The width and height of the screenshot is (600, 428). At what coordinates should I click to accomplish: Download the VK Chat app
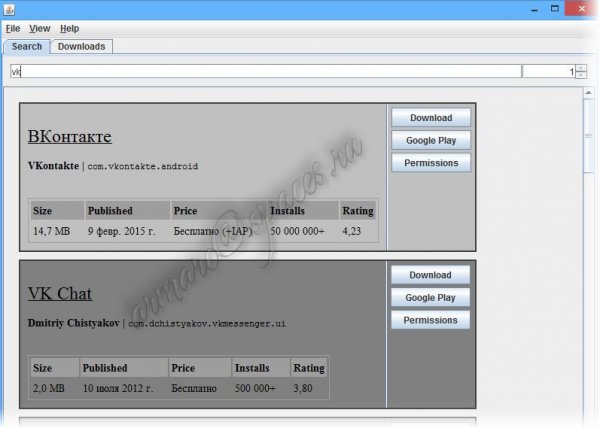[x=430, y=275]
